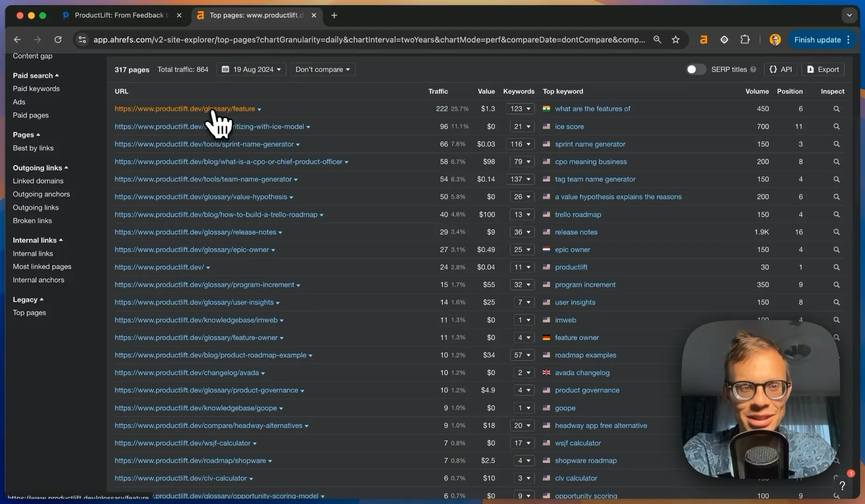The image size is (865, 504).
Task: Click the API button
Action: (781, 70)
